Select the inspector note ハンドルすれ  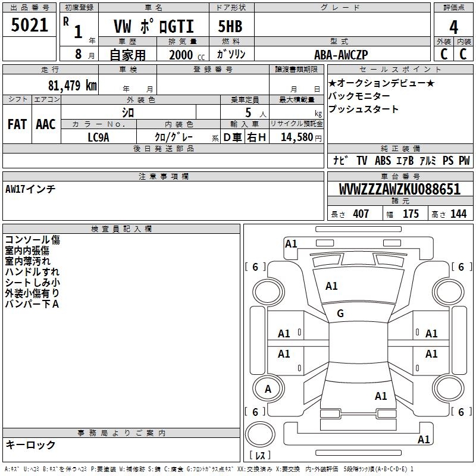point(32,272)
